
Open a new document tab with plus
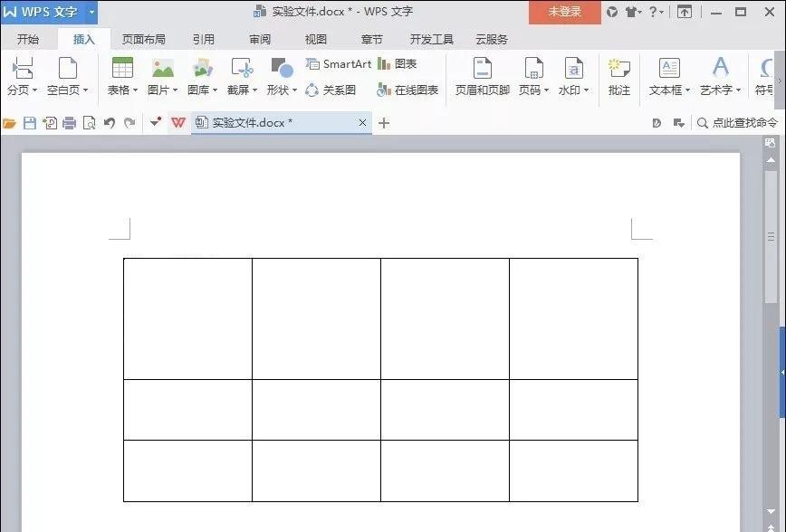(383, 123)
